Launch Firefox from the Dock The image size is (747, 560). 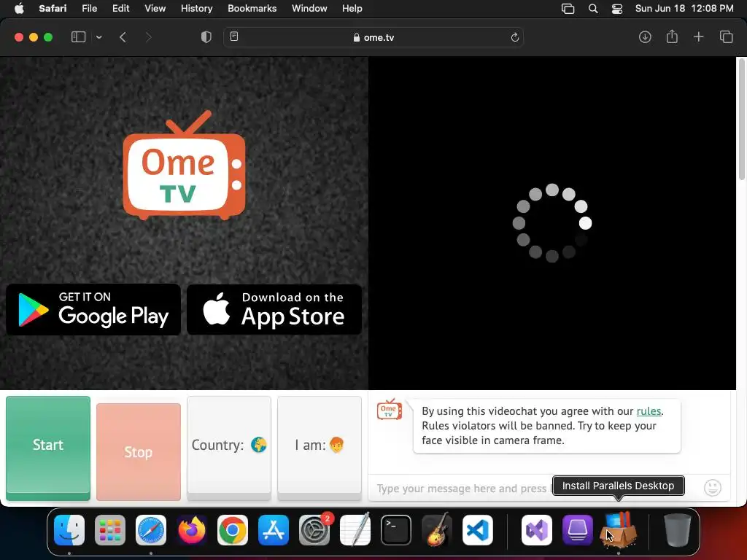pyautogui.click(x=192, y=530)
